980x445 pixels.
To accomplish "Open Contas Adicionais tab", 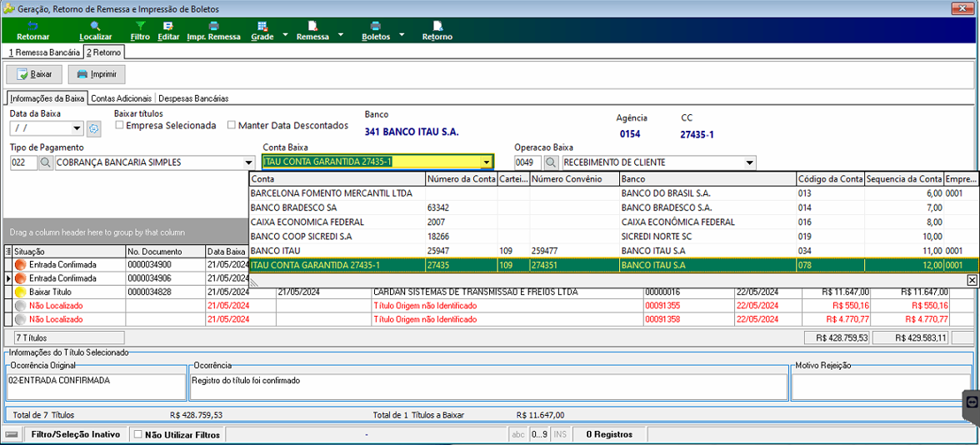I will point(122,98).
